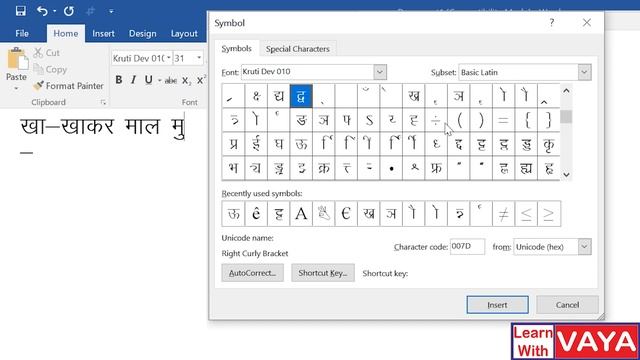Cancel the Symbol dialog
This screenshot has width=640, height=360.
coord(567,305)
